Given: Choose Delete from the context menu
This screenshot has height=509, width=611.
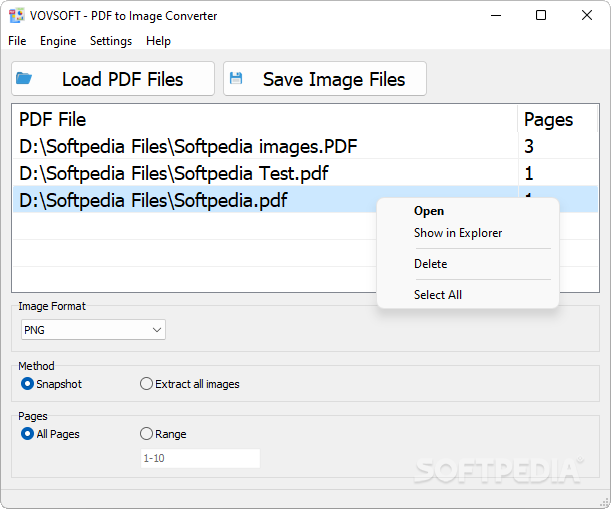Looking at the screenshot, I should click(x=468, y=264).
